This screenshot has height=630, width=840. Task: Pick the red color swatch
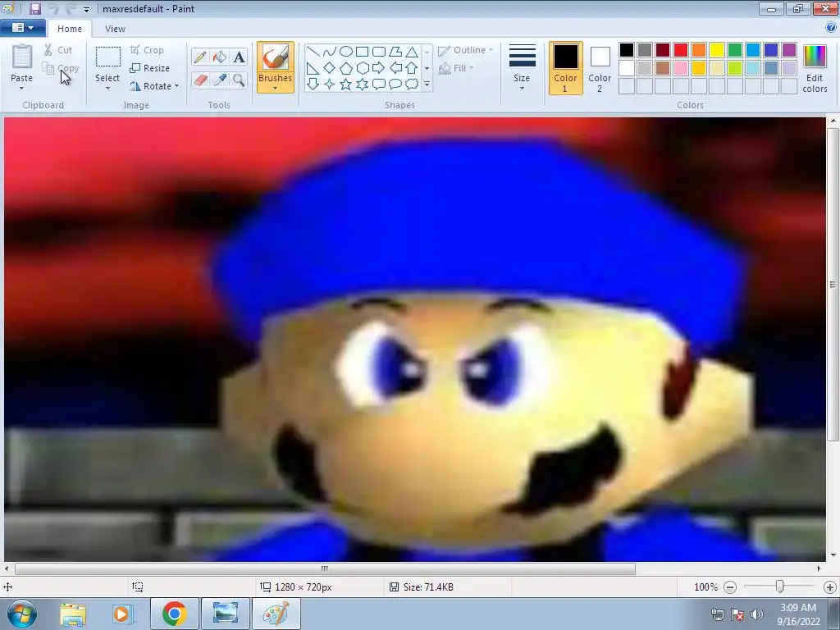[681, 50]
